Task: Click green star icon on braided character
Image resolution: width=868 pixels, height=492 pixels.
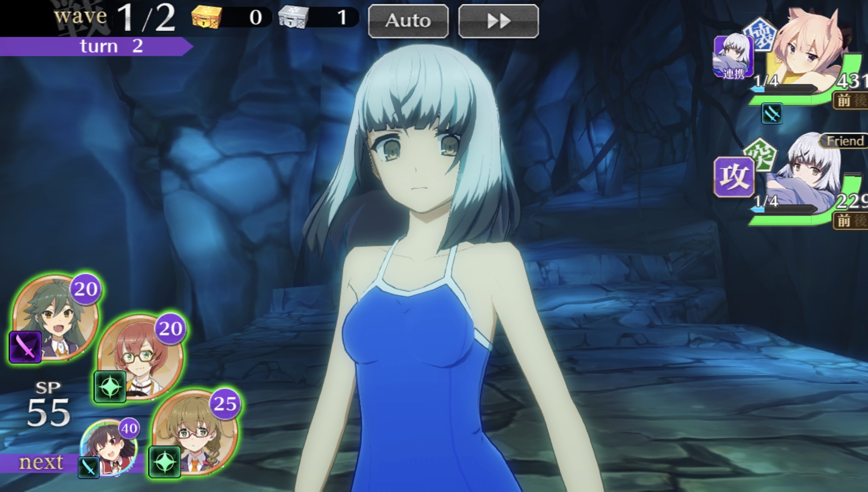Action: point(165,462)
